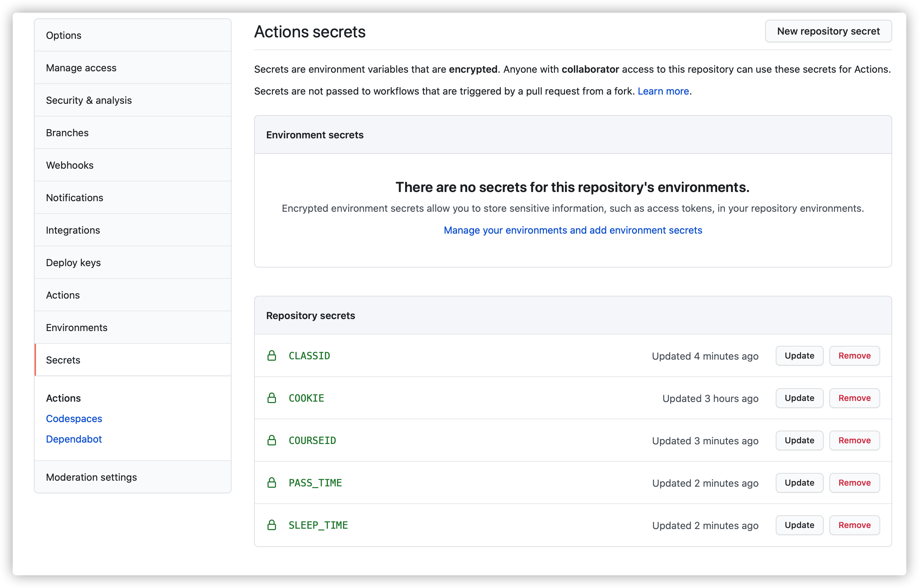Click New repository secret
919x588 pixels.
pyautogui.click(x=828, y=31)
